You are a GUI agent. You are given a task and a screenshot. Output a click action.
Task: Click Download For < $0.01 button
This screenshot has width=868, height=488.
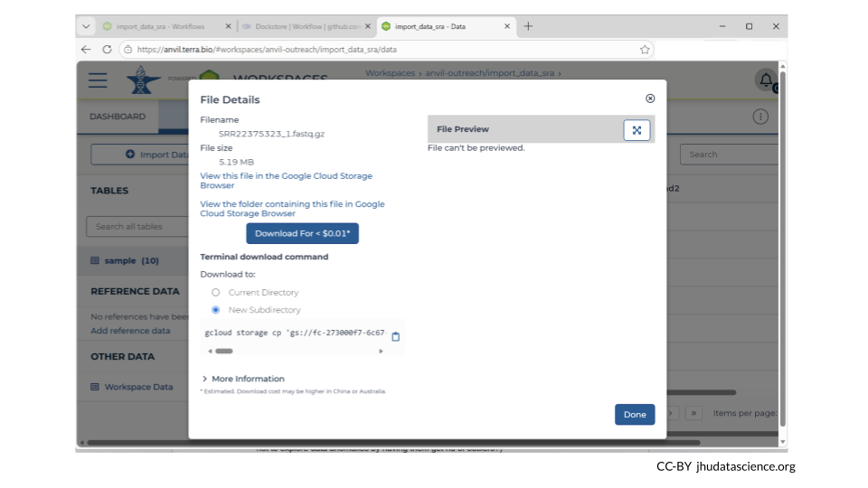pyautogui.click(x=302, y=233)
